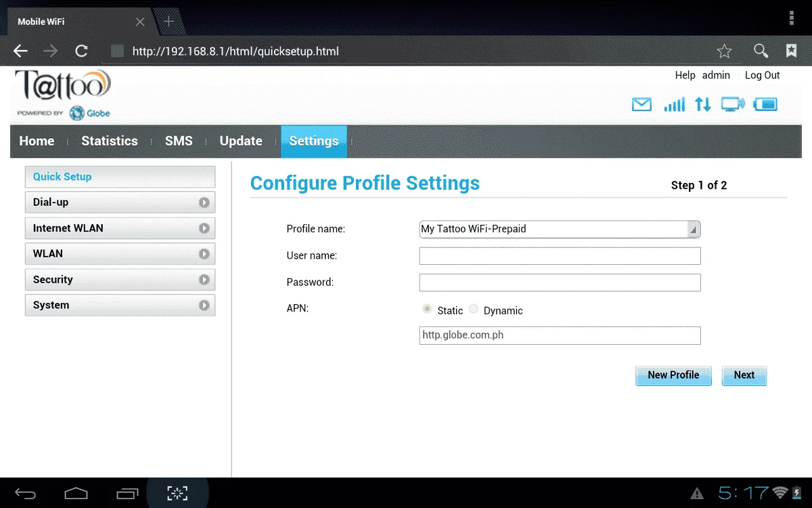Image resolution: width=812 pixels, height=508 pixels.
Task: Expand the Dial-up menu arrow
Action: tap(204, 203)
